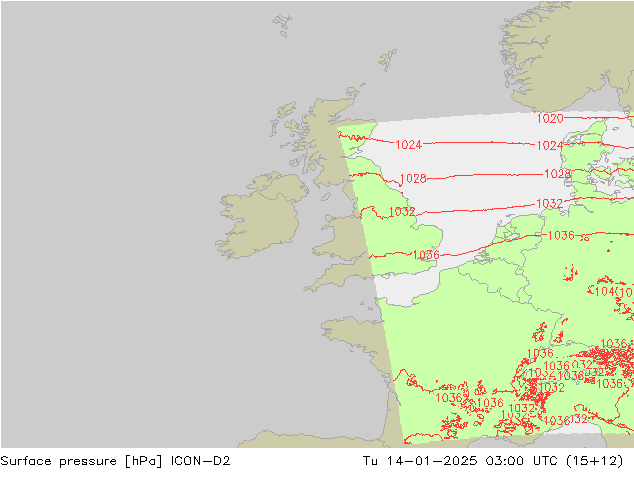Select the 1036 label over northern Germany
The image size is (634, 490).
coord(561,235)
